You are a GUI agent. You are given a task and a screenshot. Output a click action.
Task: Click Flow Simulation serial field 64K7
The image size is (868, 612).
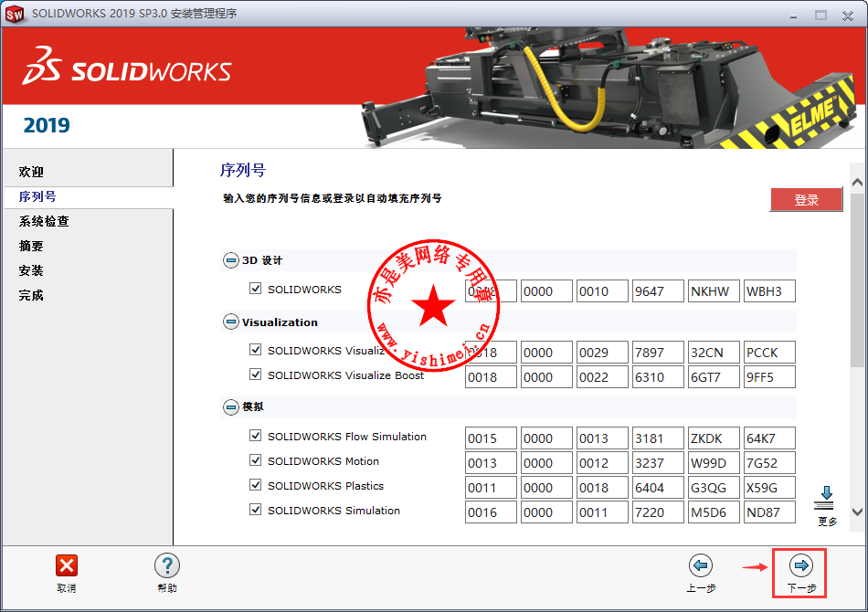point(769,438)
